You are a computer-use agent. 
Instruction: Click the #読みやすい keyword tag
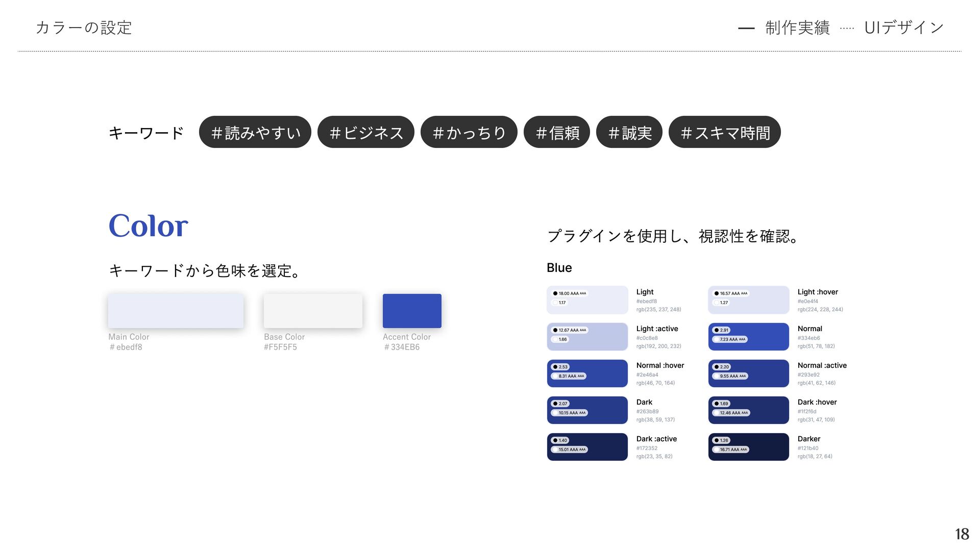(x=255, y=132)
